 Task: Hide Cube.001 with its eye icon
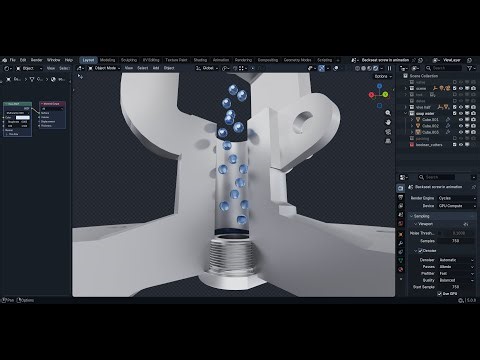[x=461, y=119]
